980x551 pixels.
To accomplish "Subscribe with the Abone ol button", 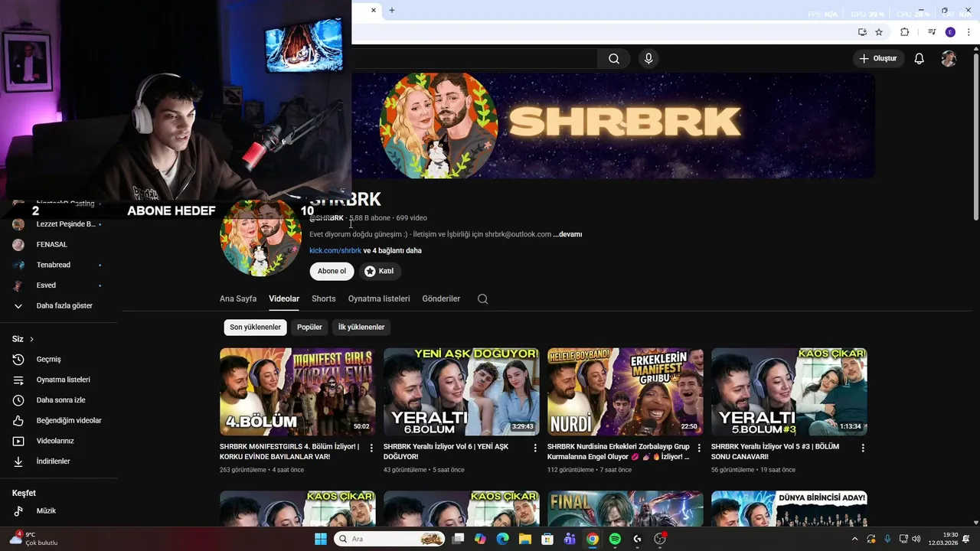I will [332, 271].
